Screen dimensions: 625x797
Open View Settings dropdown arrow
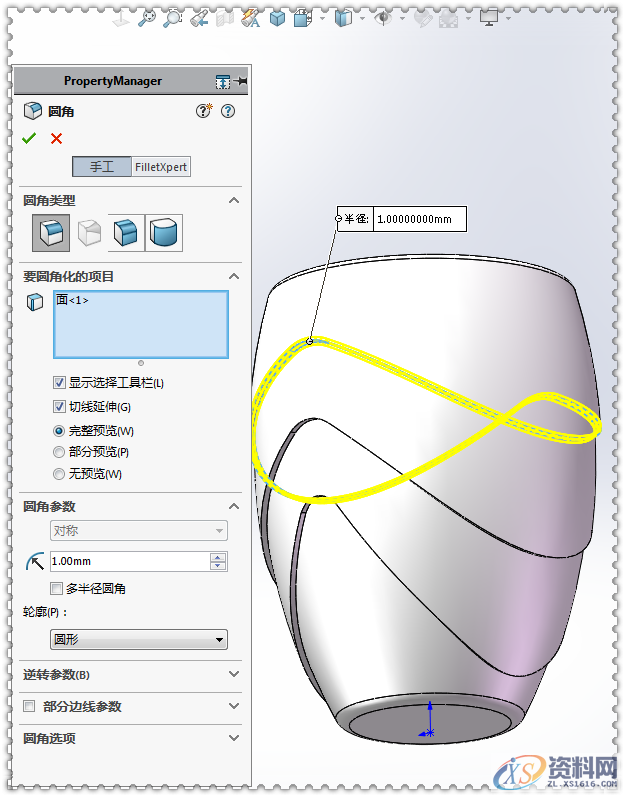[508, 19]
